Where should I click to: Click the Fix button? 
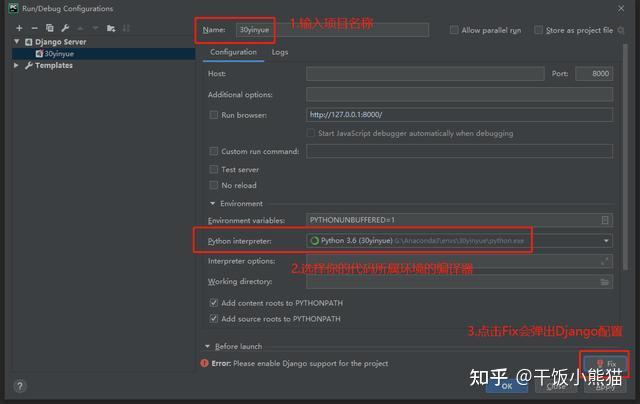pos(606,364)
